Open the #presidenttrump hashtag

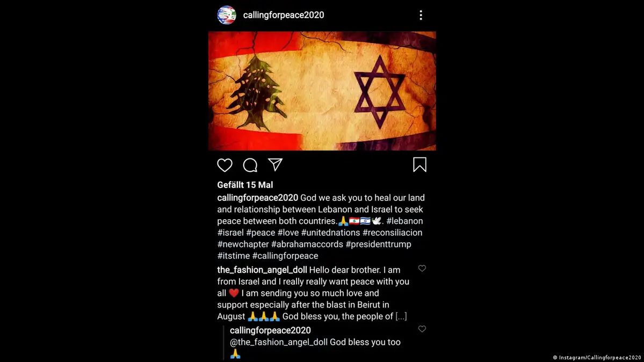378,244
